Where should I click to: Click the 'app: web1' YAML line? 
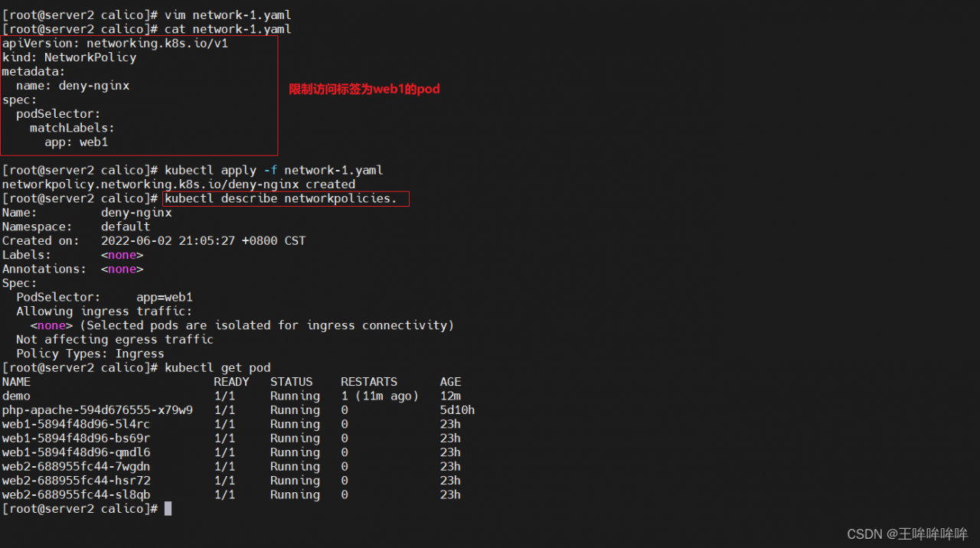click(76, 142)
